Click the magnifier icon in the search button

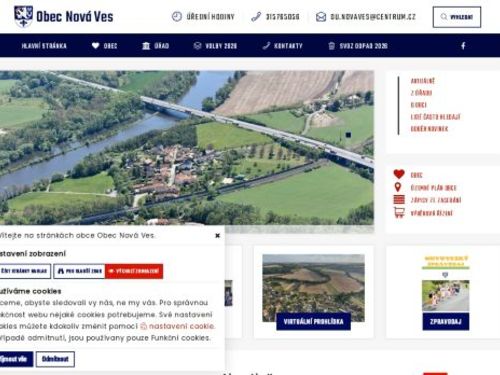coord(444,17)
